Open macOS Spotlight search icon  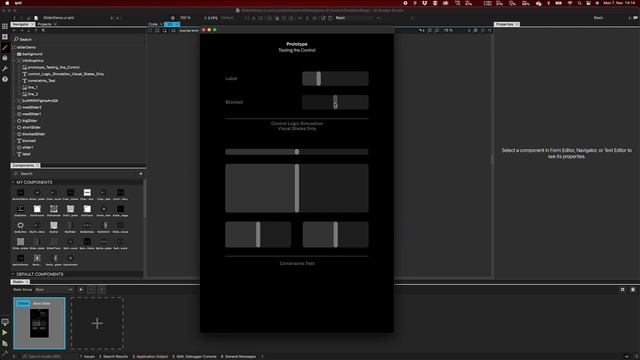[x=579, y=3]
